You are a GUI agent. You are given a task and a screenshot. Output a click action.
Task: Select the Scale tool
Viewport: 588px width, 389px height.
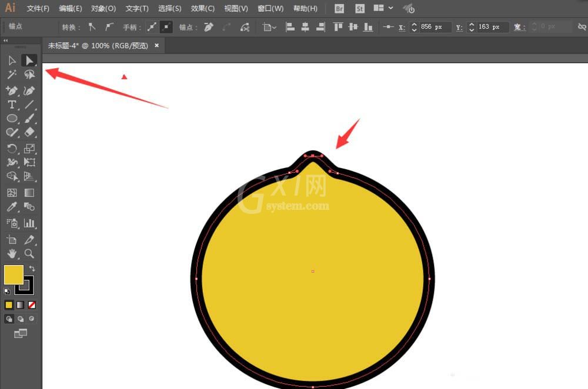click(29, 149)
